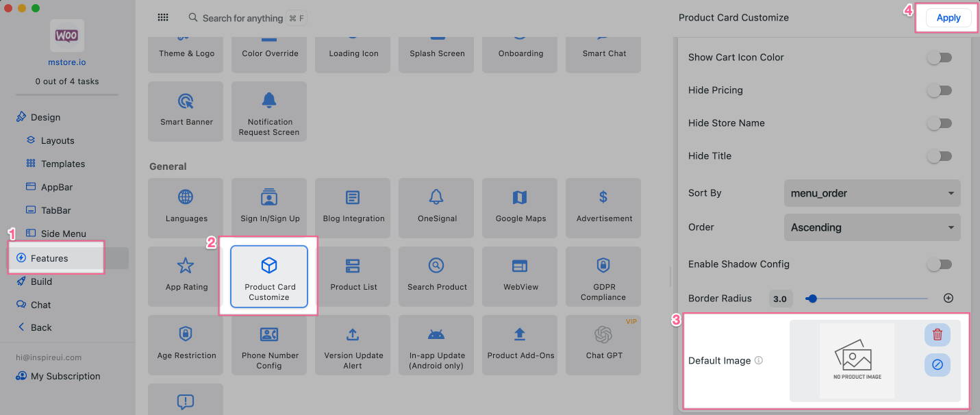Click the Border Radius slider handle
Viewport: 980px width, 415px height.
click(812, 299)
